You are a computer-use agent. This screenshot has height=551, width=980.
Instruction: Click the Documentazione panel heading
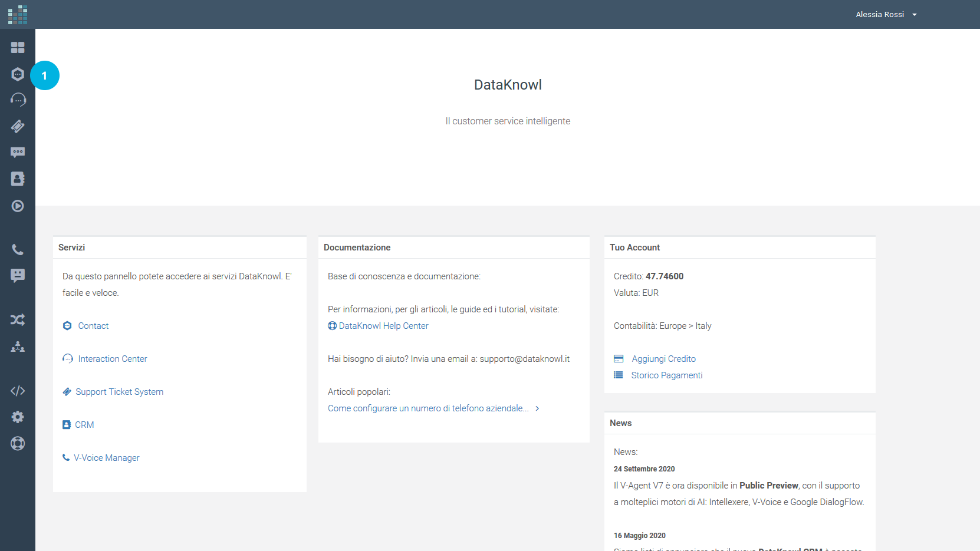357,248
